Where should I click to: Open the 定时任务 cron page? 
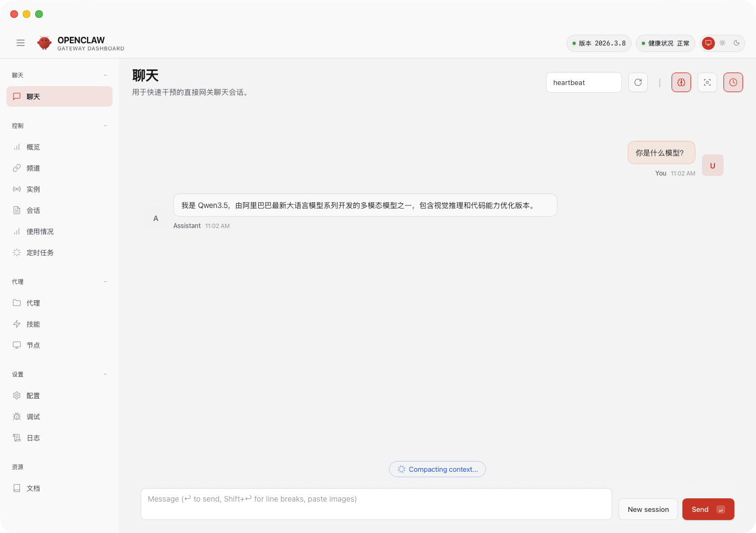(x=40, y=252)
